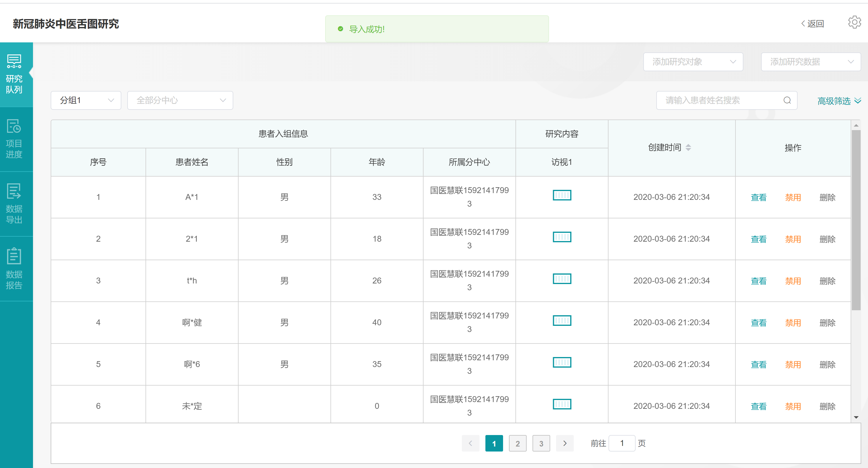Go to page 2
This screenshot has height=468, width=868.
pyautogui.click(x=517, y=443)
